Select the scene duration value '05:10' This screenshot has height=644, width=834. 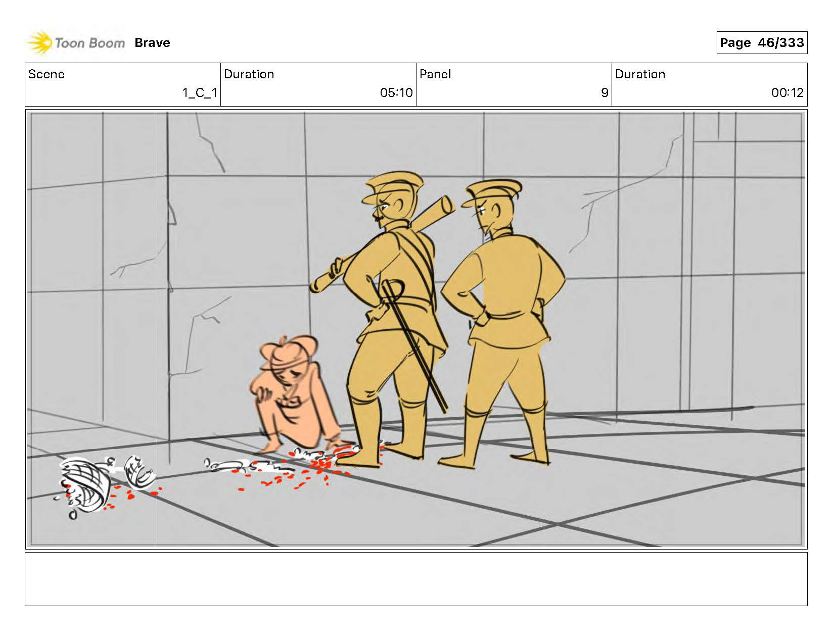pyautogui.click(x=396, y=93)
